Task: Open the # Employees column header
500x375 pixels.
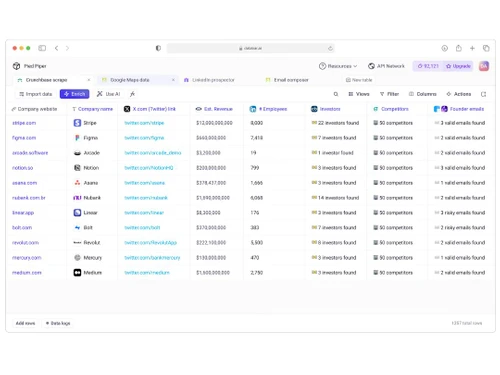Action: [x=268, y=109]
